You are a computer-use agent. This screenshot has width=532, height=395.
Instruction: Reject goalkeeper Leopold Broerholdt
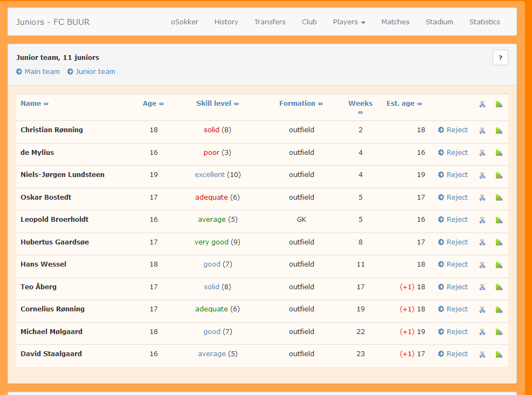[453, 220]
